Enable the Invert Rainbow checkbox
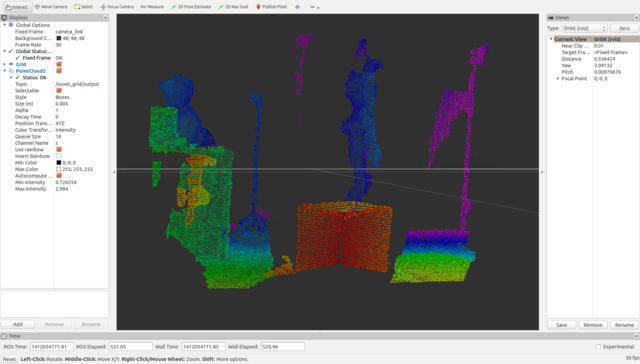Viewport: 640px width, 364px height. 59,156
